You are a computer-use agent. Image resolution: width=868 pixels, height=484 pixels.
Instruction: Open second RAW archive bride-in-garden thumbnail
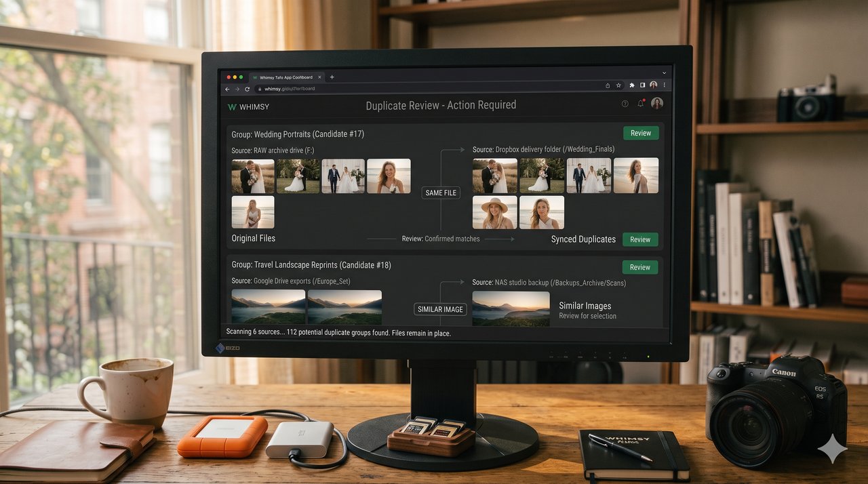point(298,176)
